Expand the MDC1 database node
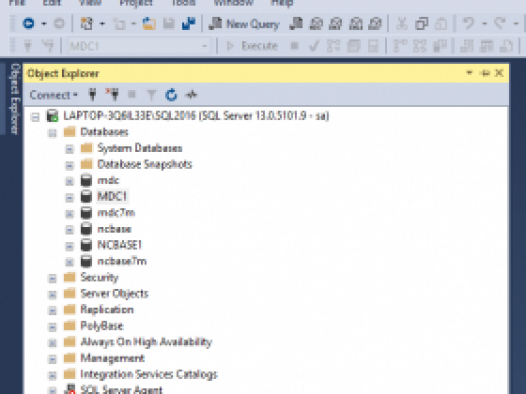This screenshot has height=394, width=526. tap(69, 197)
